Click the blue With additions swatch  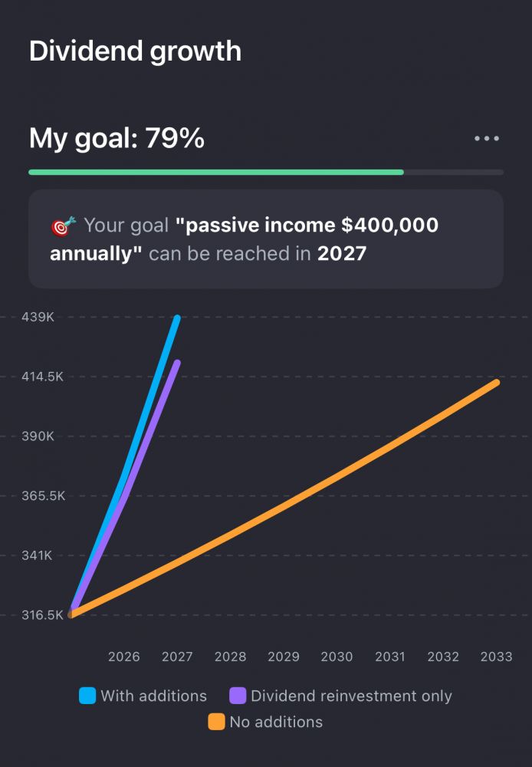tap(87, 696)
